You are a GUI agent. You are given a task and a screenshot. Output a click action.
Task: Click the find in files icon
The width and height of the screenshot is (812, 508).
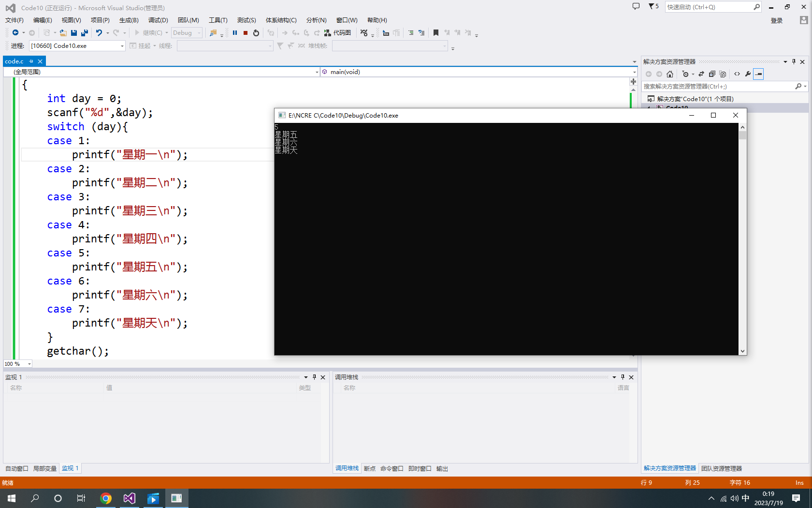(213, 32)
